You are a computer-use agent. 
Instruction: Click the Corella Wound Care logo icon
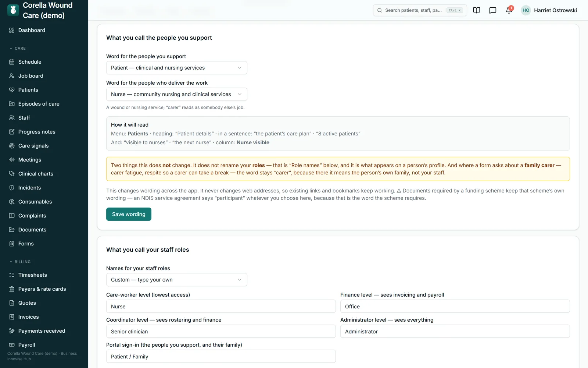[13, 10]
